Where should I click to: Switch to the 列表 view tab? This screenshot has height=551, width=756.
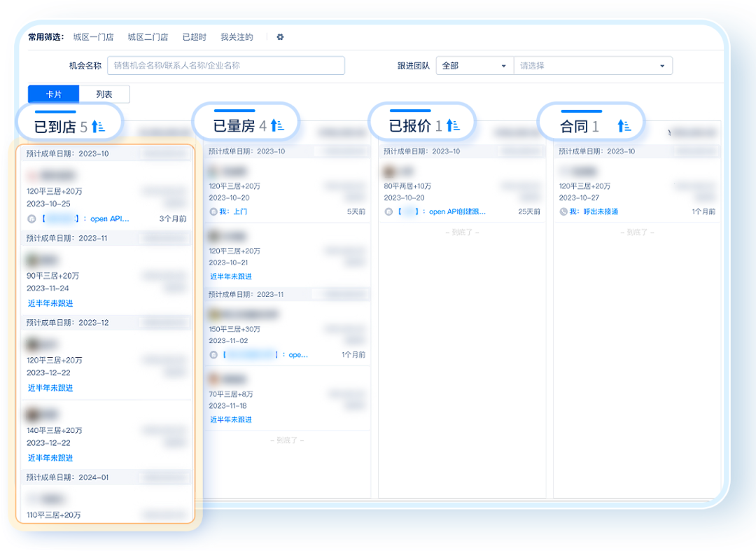click(x=104, y=94)
